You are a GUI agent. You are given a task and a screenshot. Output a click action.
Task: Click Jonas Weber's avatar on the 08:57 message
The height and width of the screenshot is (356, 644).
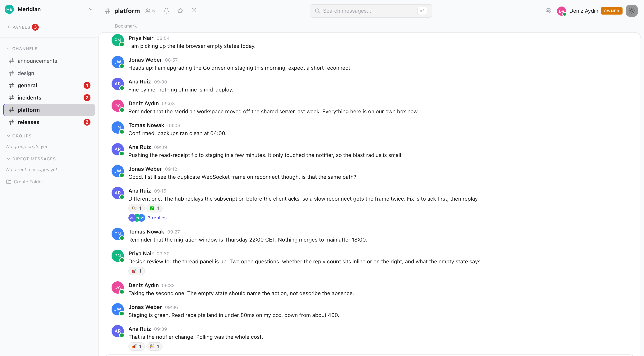[x=117, y=62]
